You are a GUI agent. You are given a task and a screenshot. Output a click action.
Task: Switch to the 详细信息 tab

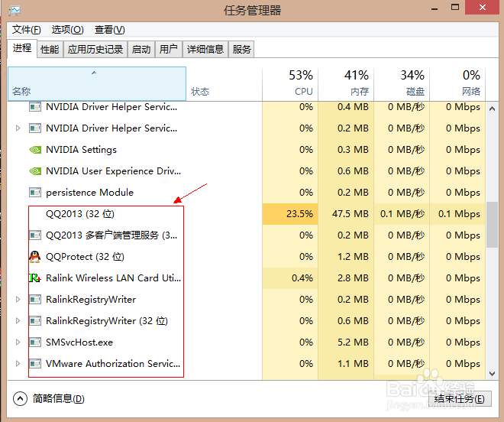point(205,49)
